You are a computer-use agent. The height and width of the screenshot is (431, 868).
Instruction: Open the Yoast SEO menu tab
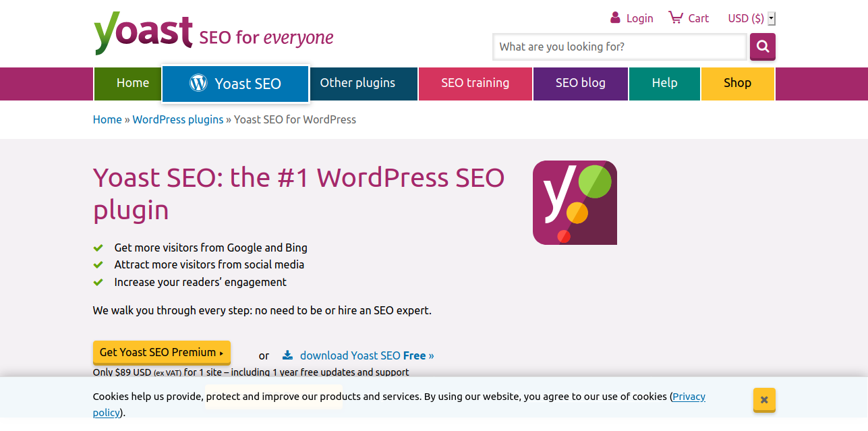tap(235, 84)
